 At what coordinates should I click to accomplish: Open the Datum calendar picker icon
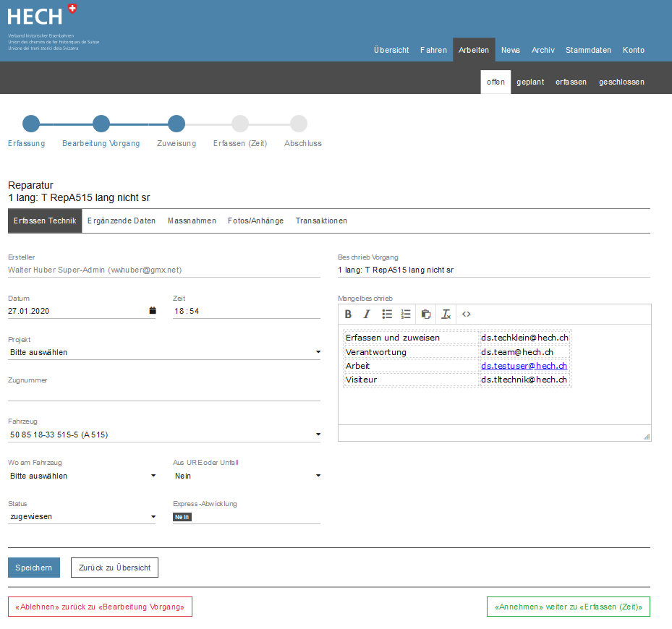pyautogui.click(x=152, y=311)
